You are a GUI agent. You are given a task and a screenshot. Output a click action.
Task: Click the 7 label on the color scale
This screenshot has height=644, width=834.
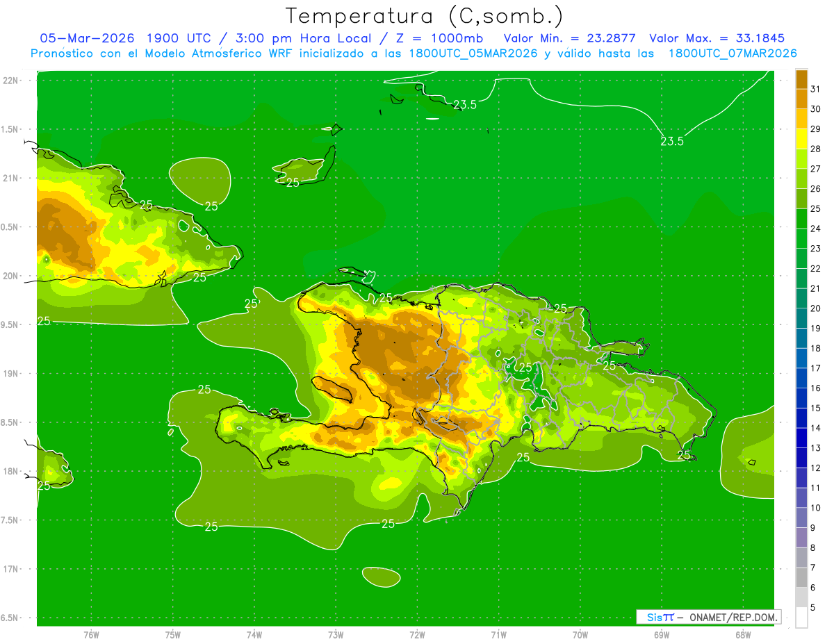pos(813,568)
